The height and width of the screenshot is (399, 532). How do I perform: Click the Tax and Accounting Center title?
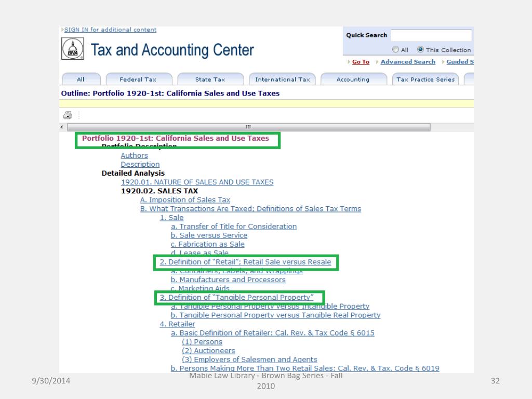point(172,50)
